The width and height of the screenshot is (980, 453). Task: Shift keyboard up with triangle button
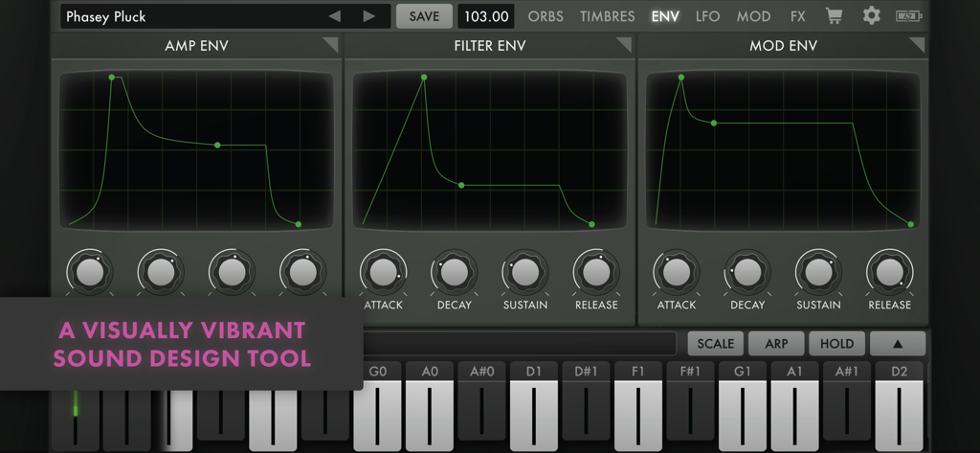pos(898,344)
